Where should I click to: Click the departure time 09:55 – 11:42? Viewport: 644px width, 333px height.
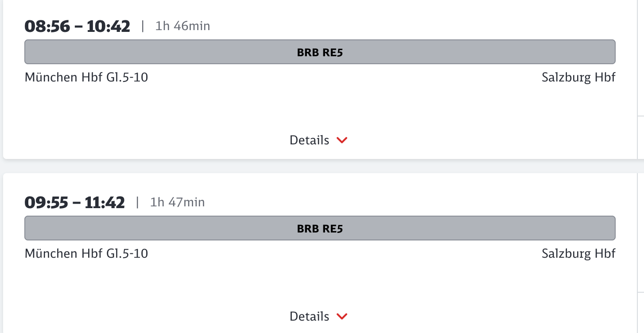(x=75, y=202)
